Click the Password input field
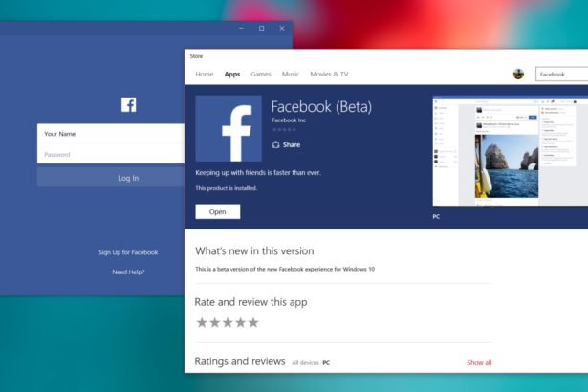Screen dimensions: 588x392 pos(110,154)
